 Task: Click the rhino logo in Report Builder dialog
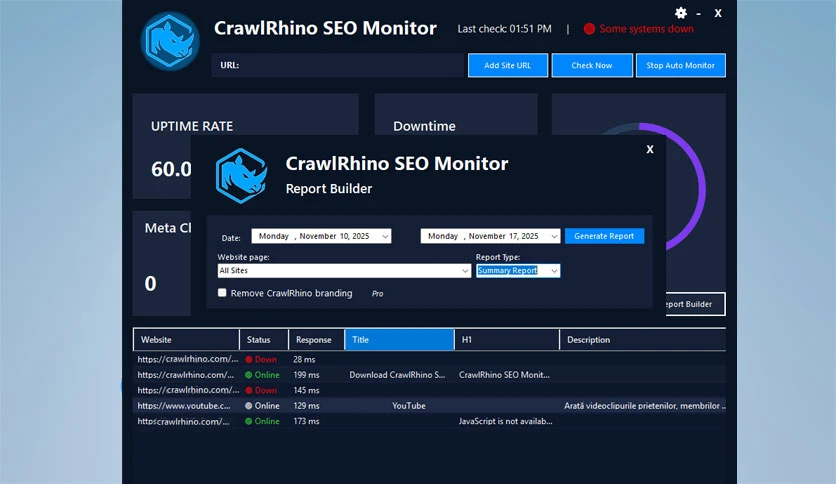tap(241, 176)
